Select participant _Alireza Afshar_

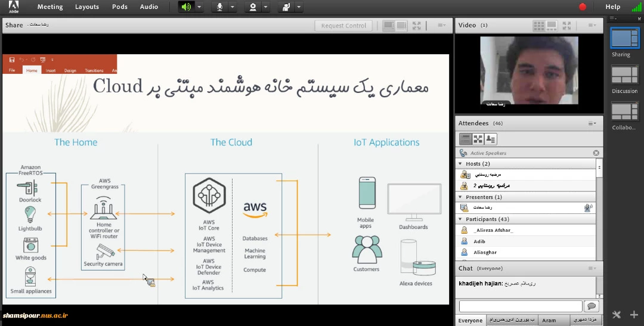(x=526, y=230)
